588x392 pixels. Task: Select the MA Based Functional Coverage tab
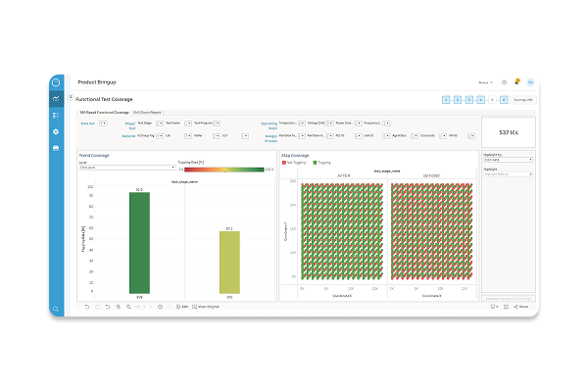point(104,112)
